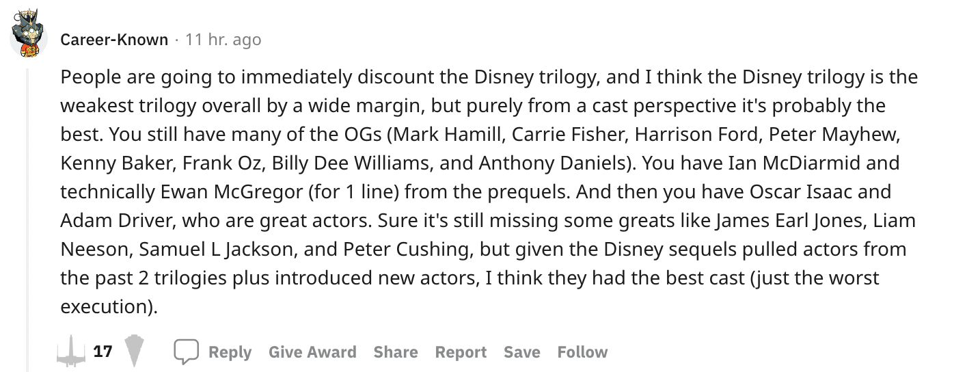Image resolution: width=980 pixels, height=372 pixels.
Task: Save the comment for later
Action: [x=521, y=352]
